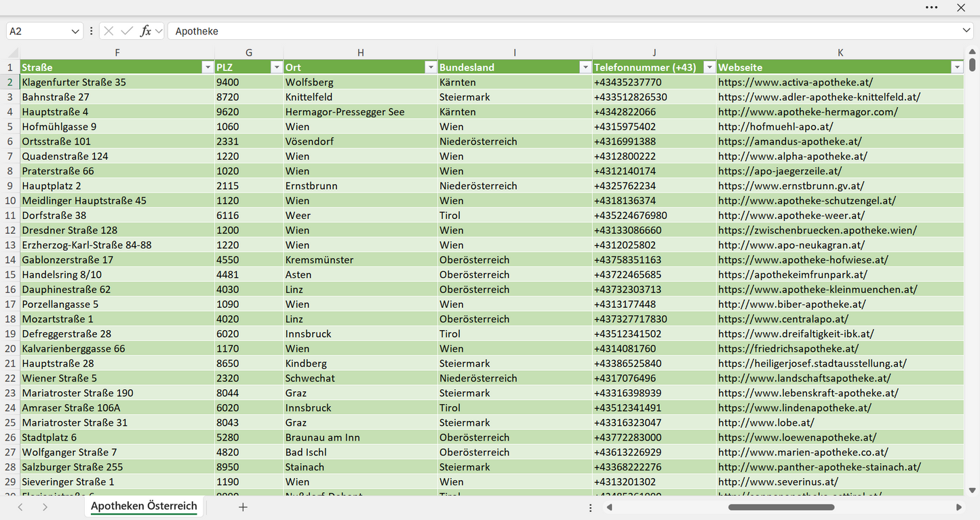The width and height of the screenshot is (980, 520).
Task: Open the PLZ column filter dropdown
Action: (276, 67)
